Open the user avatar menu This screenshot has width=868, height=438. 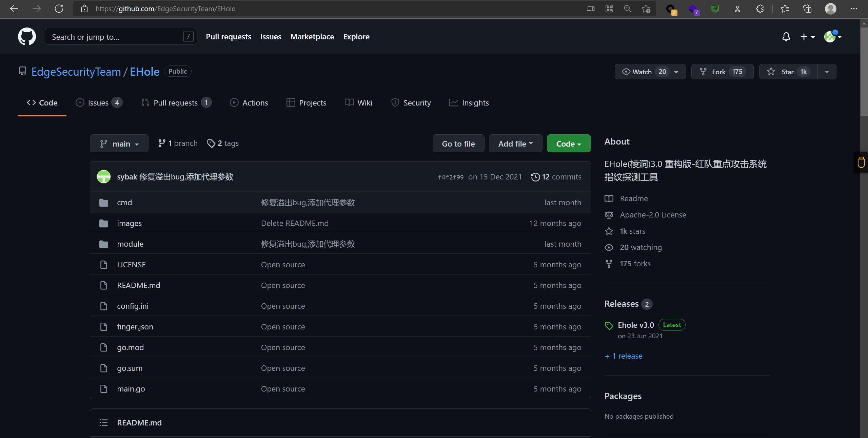(833, 36)
